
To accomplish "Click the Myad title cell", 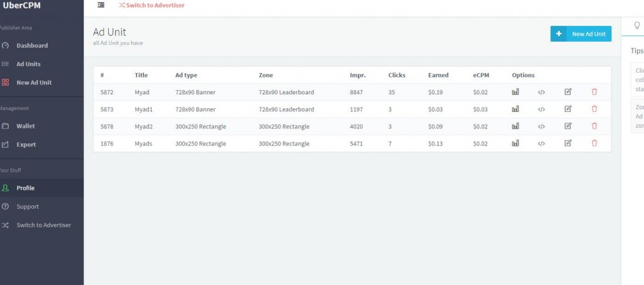I will 142,92.
